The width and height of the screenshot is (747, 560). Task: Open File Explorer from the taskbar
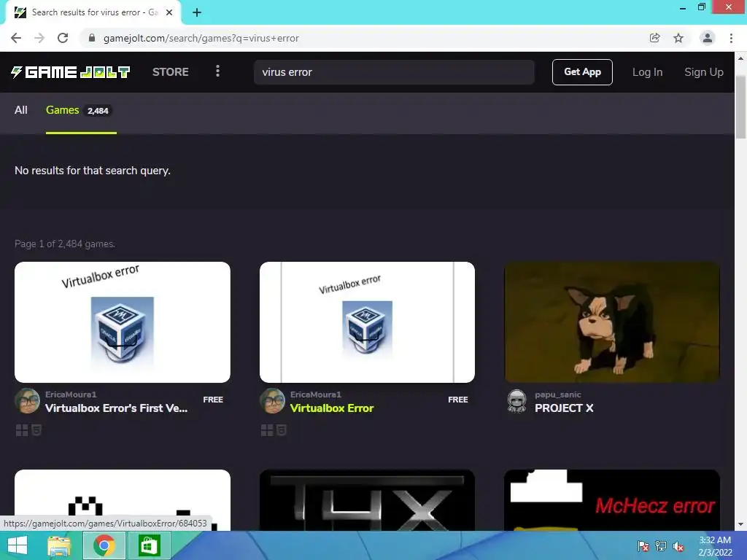59,545
